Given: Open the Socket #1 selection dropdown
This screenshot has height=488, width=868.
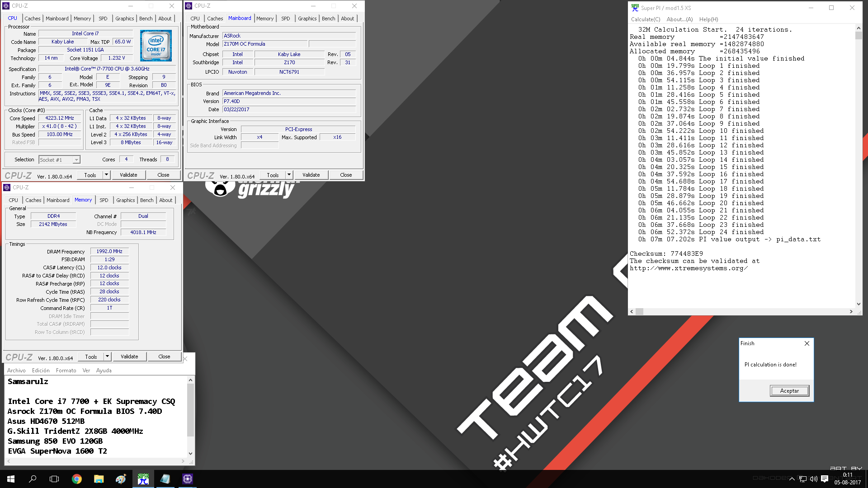Looking at the screenshot, I should 76,160.
